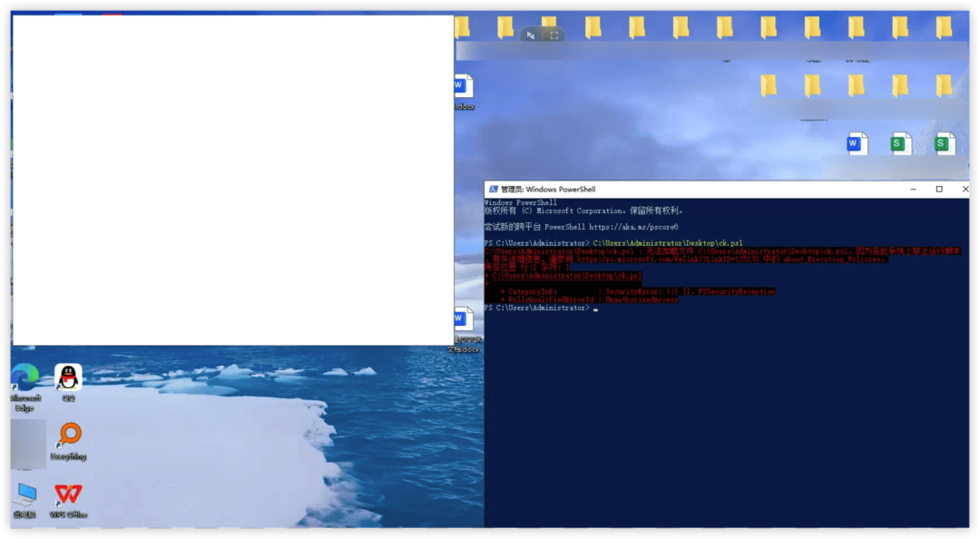The height and width of the screenshot is (539, 980).
Task: Click the Microsoft Corporation copyright line
Action: click(x=583, y=211)
